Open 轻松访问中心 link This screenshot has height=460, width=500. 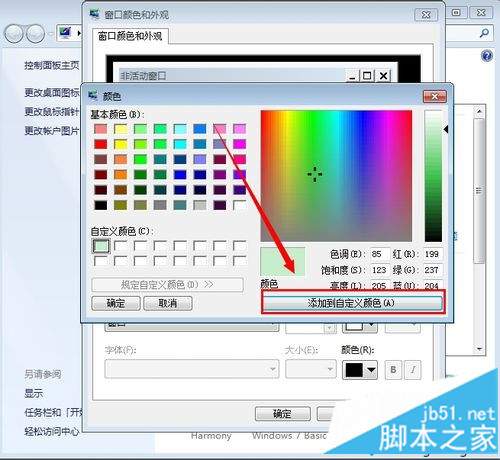click(x=52, y=431)
